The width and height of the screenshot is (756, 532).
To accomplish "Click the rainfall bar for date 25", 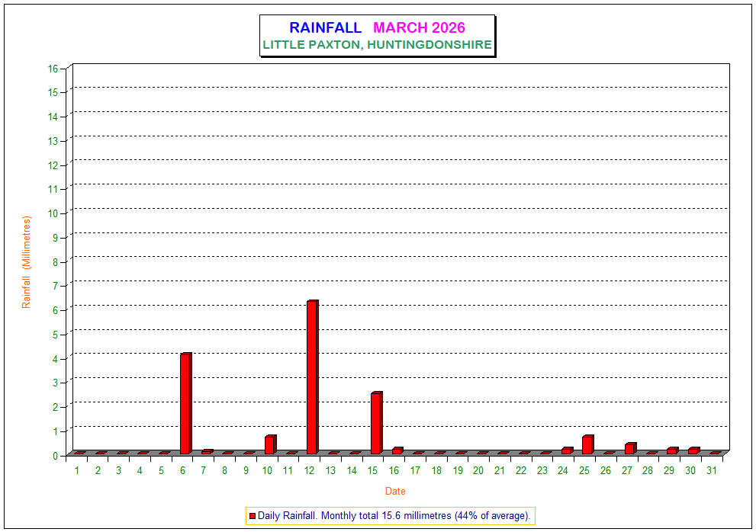I will point(587,445).
